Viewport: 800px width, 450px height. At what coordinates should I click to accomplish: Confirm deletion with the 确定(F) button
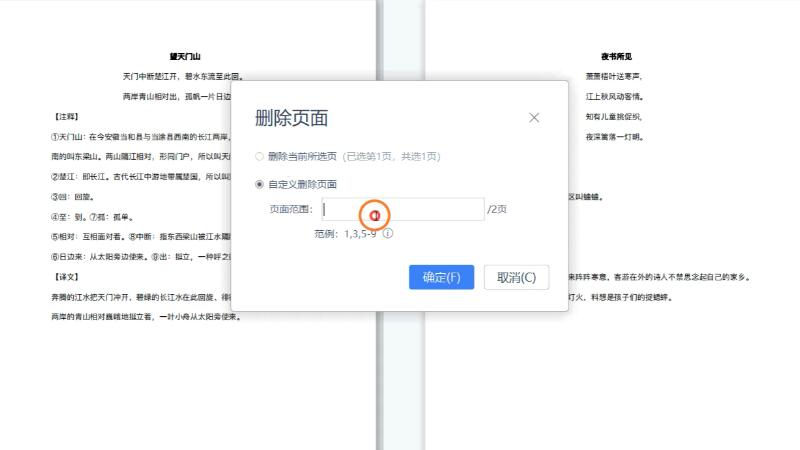pos(441,277)
